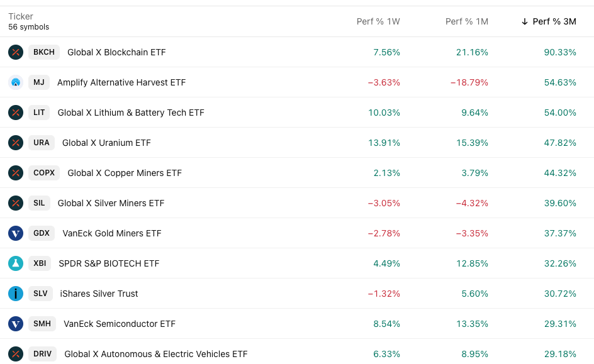Click the Global X logo beside LIT
Viewport: 594px width, 364px height.
point(16,113)
